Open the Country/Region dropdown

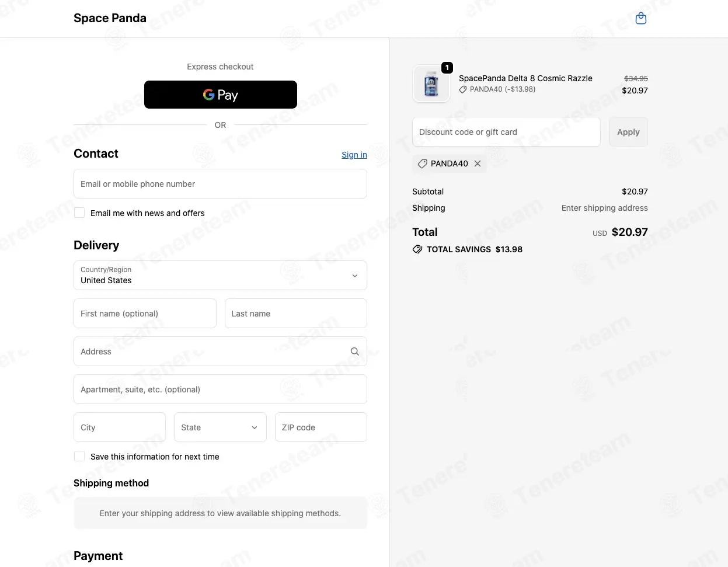pyautogui.click(x=220, y=275)
